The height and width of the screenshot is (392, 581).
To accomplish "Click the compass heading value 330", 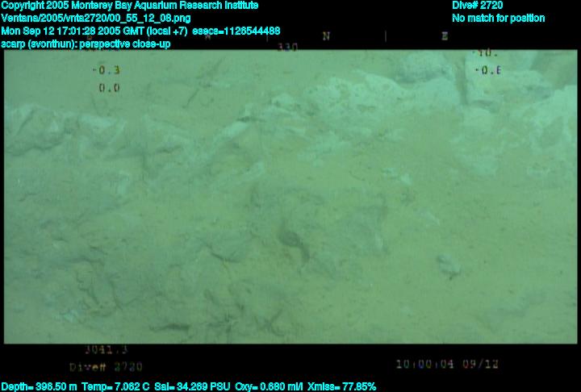I will [x=287, y=47].
